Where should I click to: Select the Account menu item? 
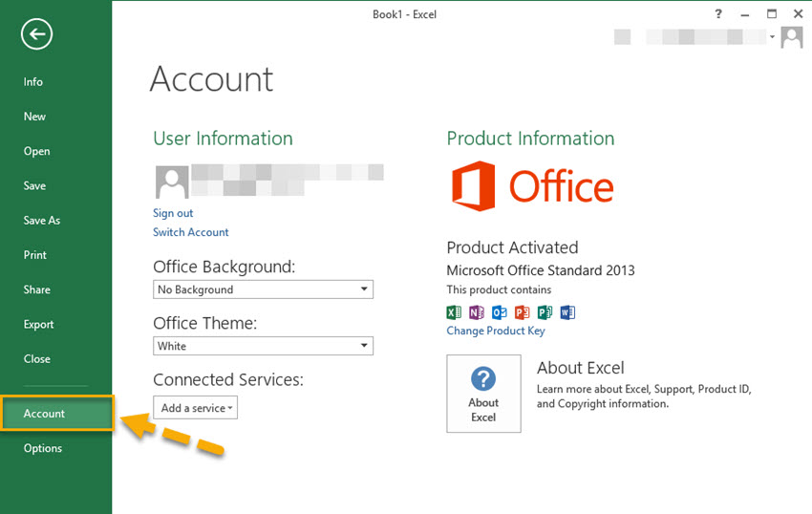click(x=57, y=413)
